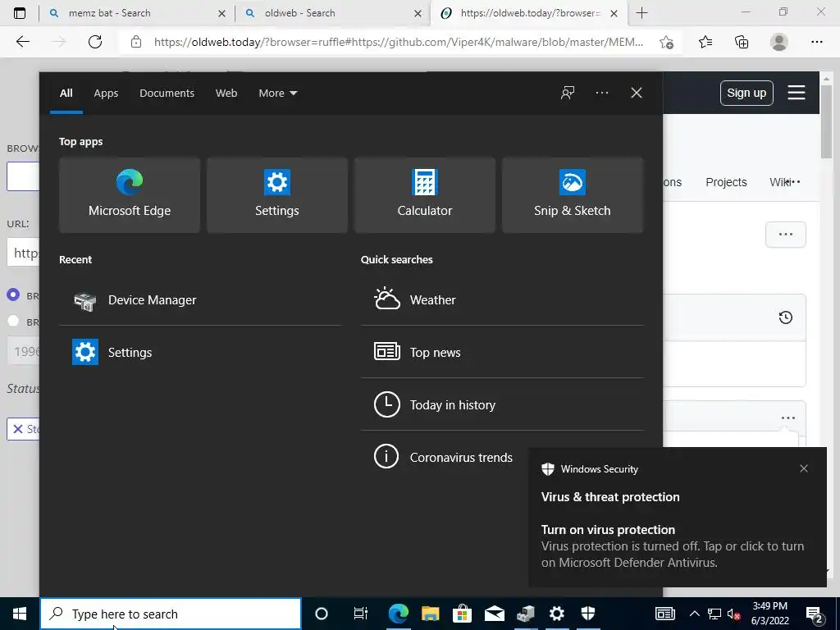The height and width of the screenshot is (630, 840).
Task: Launch Calculator from Top apps
Action: click(x=425, y=195)
